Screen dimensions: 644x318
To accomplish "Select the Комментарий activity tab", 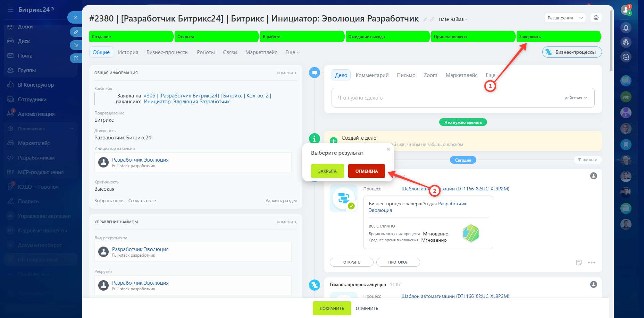I will click(372, 75).
